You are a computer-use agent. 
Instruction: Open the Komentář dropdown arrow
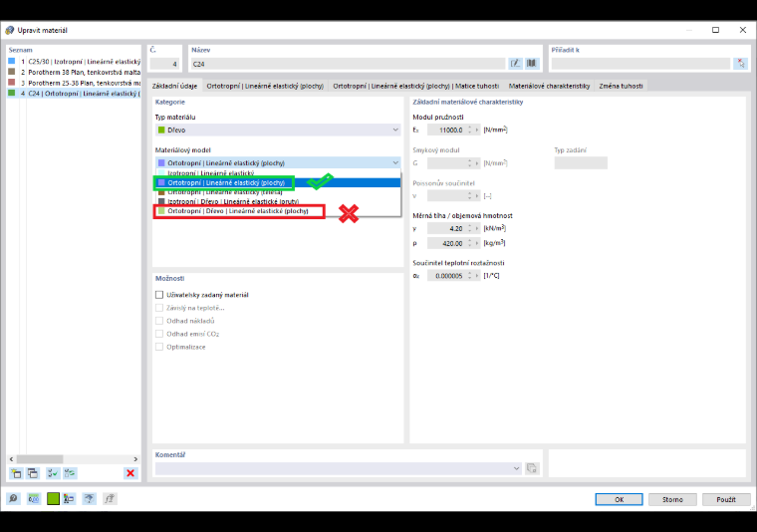(516, 468)
